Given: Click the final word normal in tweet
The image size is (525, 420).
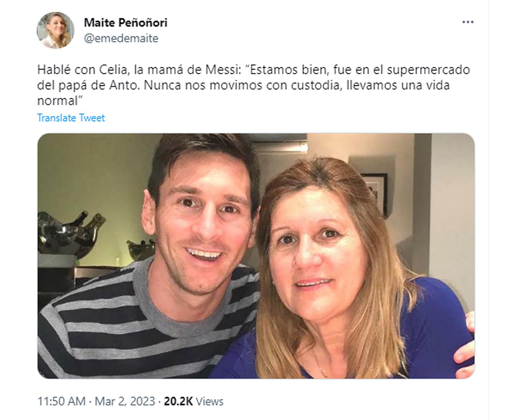Looking at the screenshot, I should (x=58, y=101).
